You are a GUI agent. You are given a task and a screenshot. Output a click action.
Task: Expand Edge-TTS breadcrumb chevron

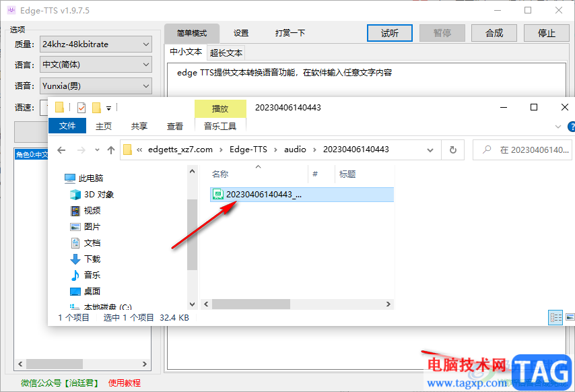(x=275, y=150)
